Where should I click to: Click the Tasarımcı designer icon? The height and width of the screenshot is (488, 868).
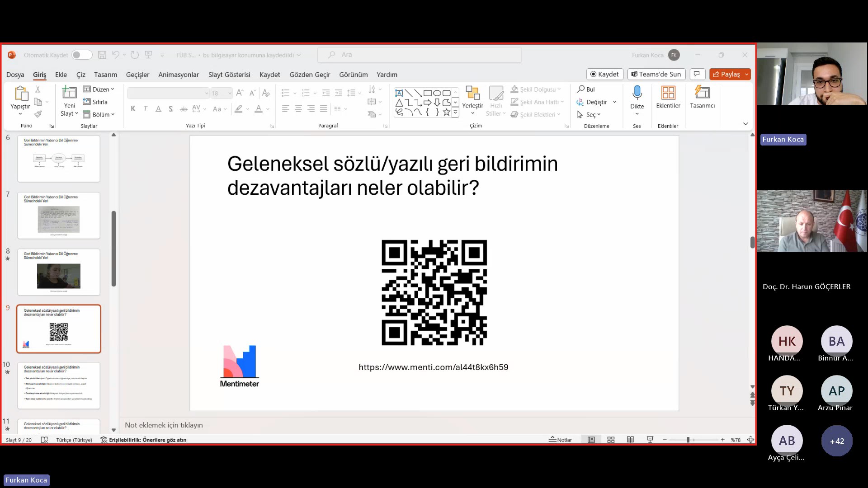702,93
